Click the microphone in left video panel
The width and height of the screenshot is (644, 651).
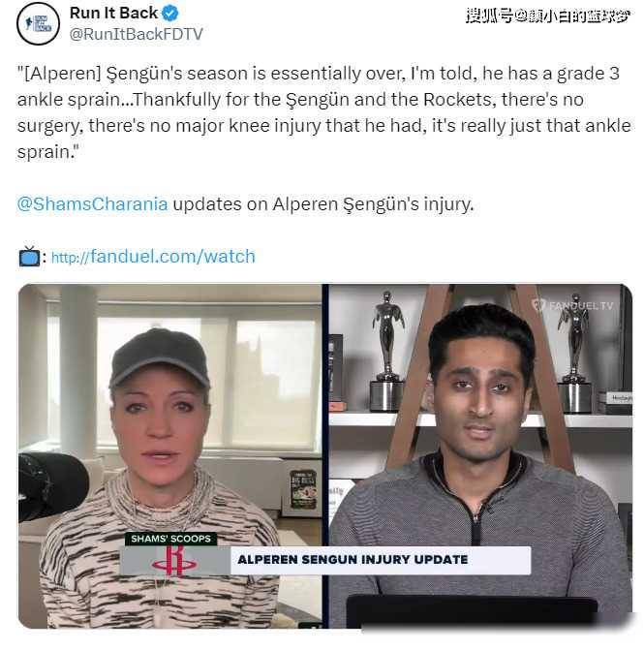52,486
